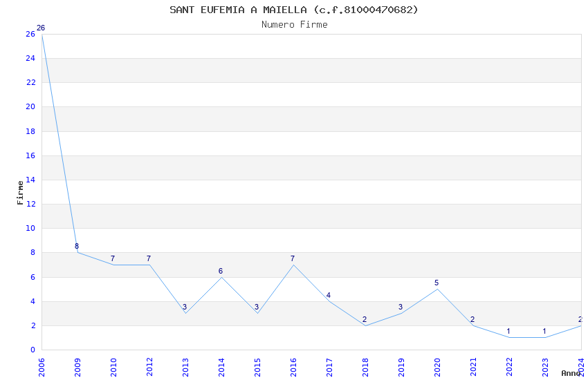Click the 2 data point above 2018
Screen dimensions: 588x380
tap(364, 319)
